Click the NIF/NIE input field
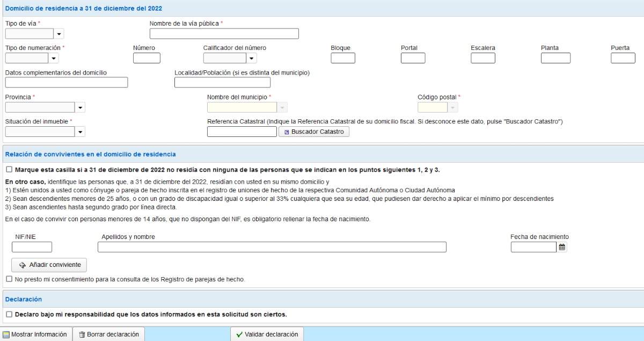 pos(32,247)
